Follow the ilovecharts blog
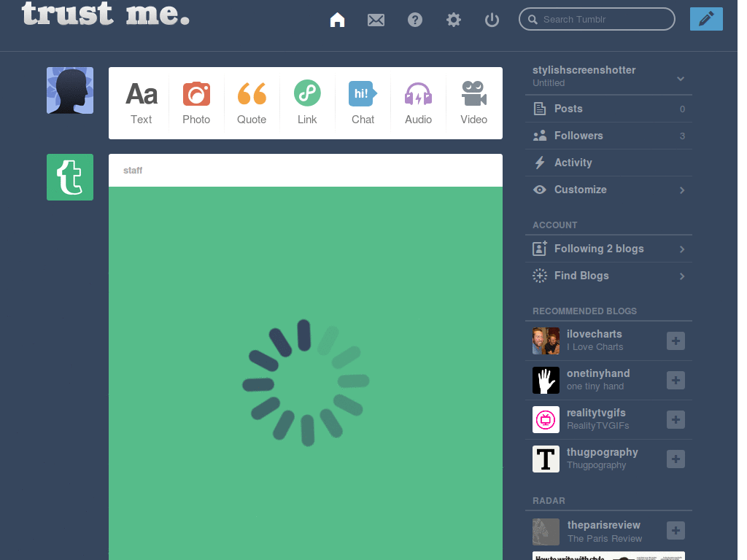Screen dimensions: 747x560 pyautogui.click(x=676, y=341)
